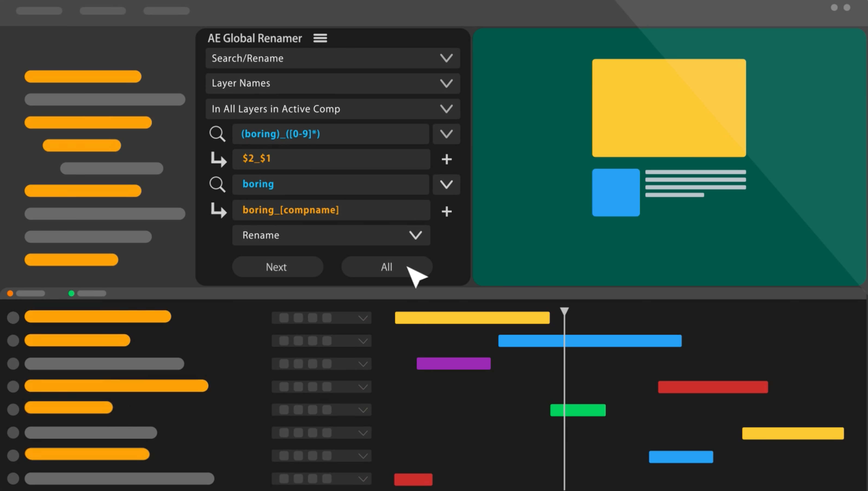Open the chevron dropdown beside the regex search field
This screenshot has width=868, height=491.
click(x=446, y=134)
